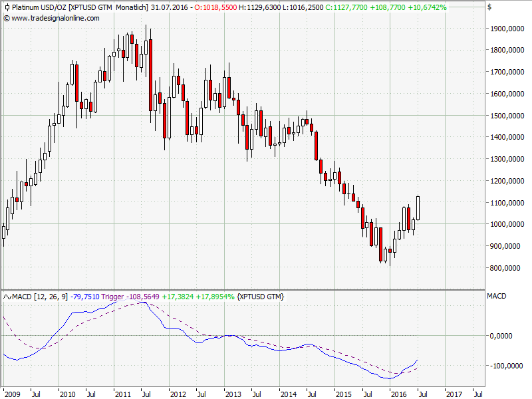Click the dollar sign currency symbol
Viewport: 532px width, 399px height.
click(x=489, y=7)
